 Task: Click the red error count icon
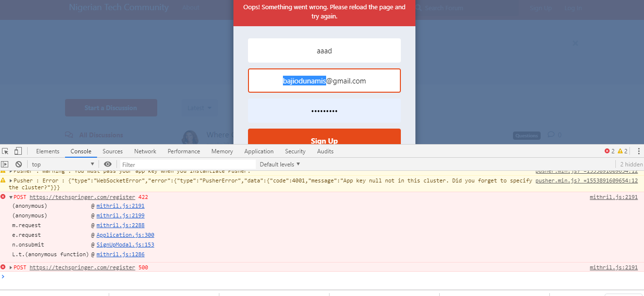point(607,151)
